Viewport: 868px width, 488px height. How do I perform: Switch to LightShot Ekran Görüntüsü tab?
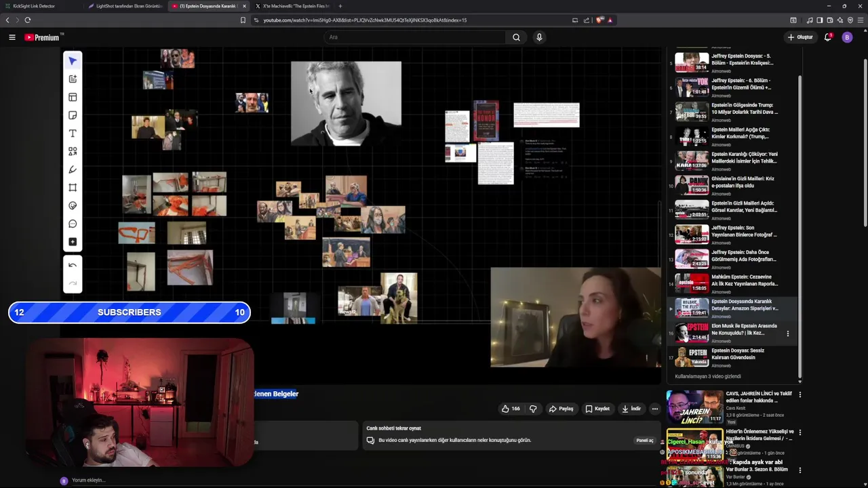[x=125, y=6]
